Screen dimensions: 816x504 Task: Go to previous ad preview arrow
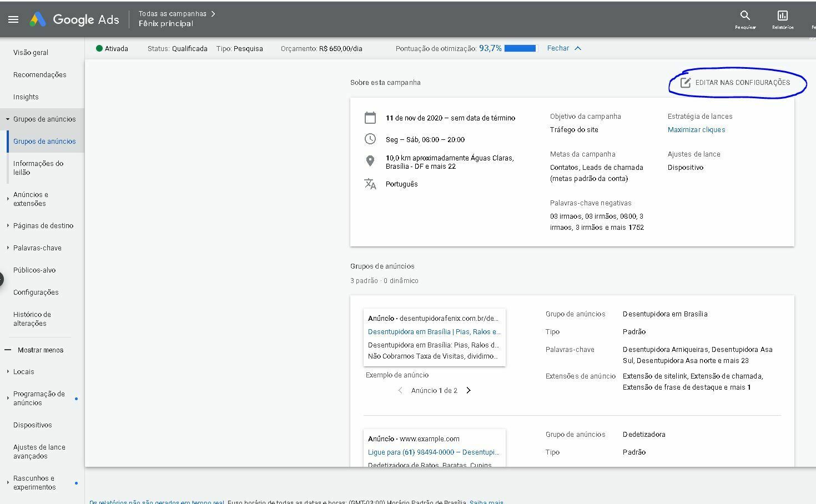400,390
